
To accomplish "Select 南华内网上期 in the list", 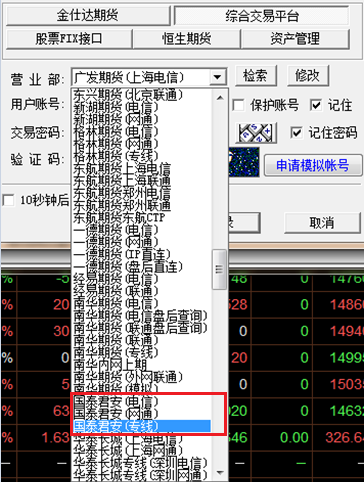I will 142,365.
